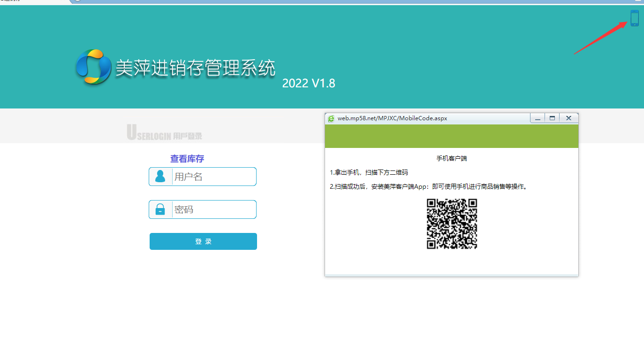Click the USERLOGIN 用户登录 heading
644x348 pixels.
(165, 135)
